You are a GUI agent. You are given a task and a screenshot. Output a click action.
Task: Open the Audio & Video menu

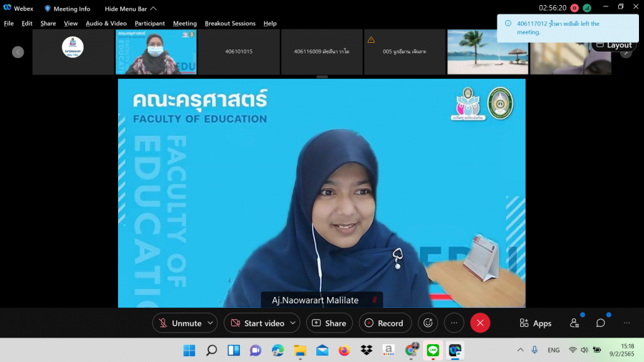click(x=106, y=24)
